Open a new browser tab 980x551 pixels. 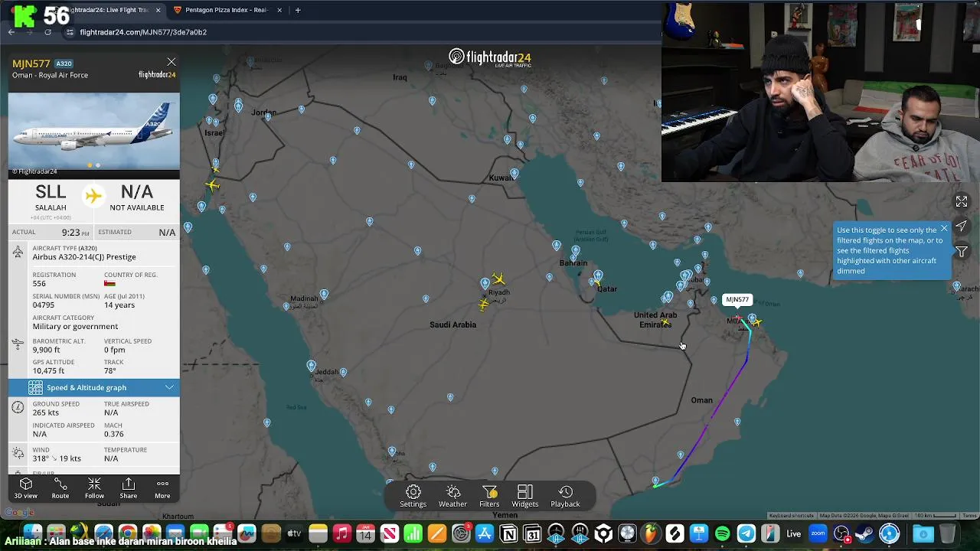click(x=298, y=10)
